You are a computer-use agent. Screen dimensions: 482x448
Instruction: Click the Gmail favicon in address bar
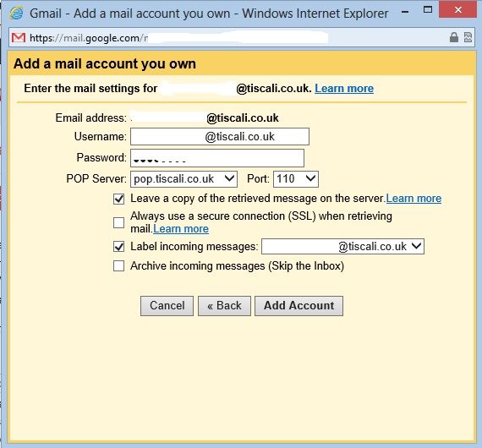[19, 38]
